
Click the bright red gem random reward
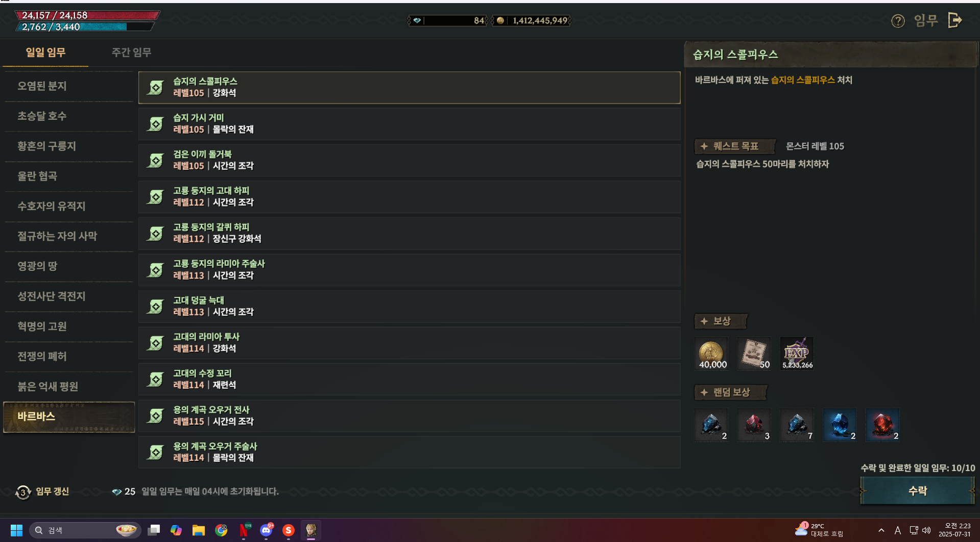pyautogui.click(x=882, y=425)
